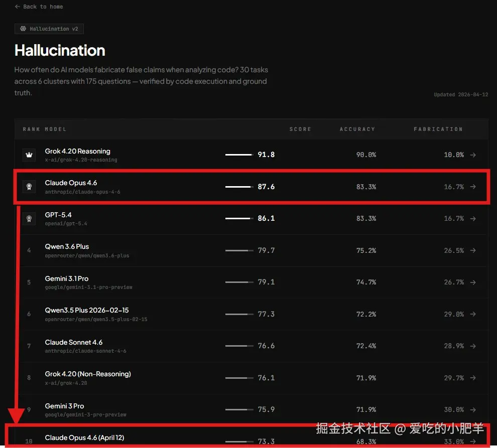Click fabrication value 29.7%
497x448 pixels.
tap(454, 378)
